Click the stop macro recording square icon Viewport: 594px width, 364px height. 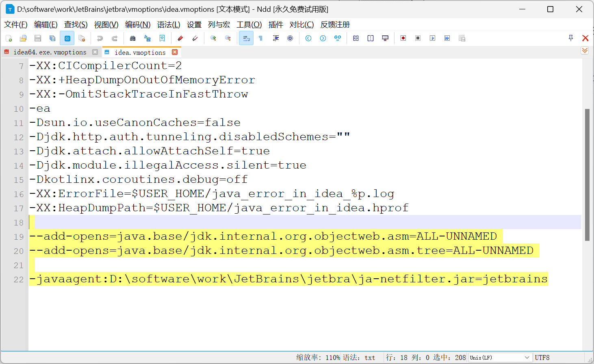[x=418, y=38]
